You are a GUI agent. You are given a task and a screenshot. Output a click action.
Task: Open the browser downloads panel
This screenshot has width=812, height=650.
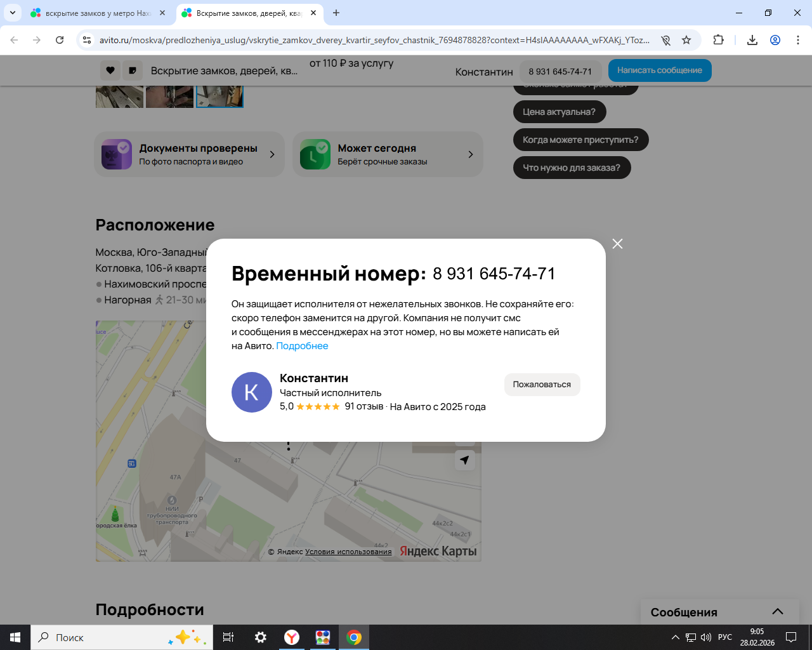pyautogui.click(x=752, y=40)
